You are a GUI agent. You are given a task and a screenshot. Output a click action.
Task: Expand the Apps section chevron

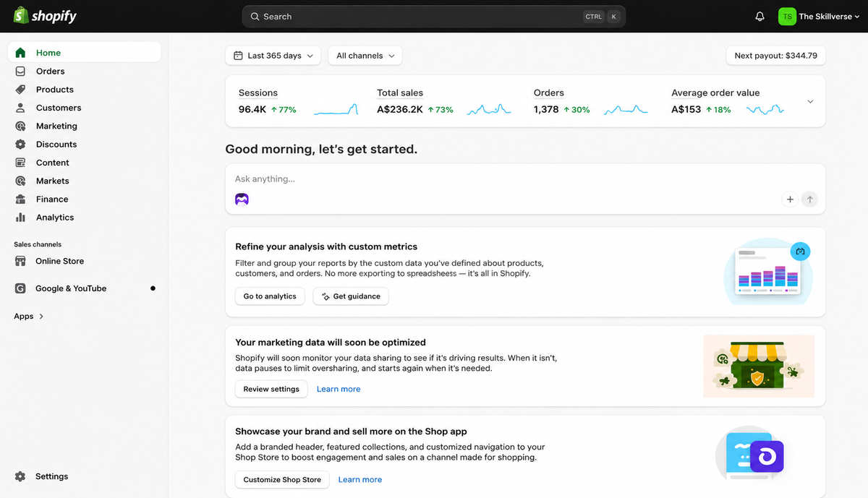pyautogui.click(x=41, y=317)
